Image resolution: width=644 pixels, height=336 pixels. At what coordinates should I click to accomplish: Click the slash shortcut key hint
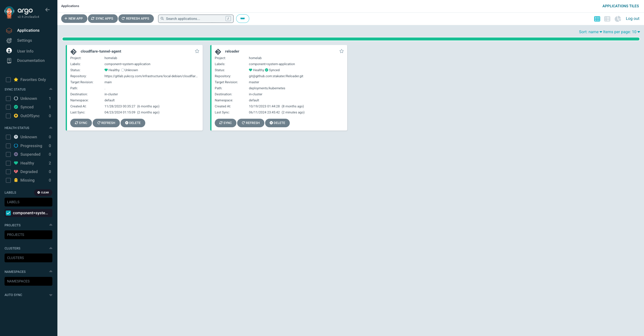[228, 19]
